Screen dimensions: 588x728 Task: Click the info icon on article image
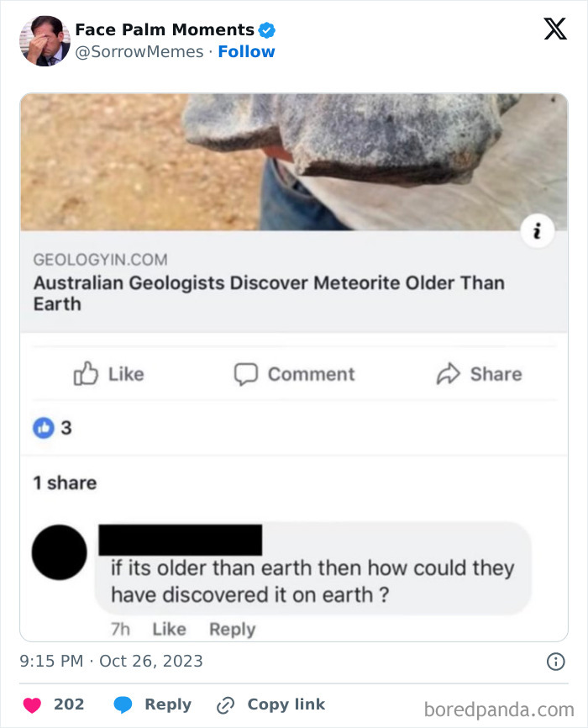pyautogui.click(x=538, y=232)
